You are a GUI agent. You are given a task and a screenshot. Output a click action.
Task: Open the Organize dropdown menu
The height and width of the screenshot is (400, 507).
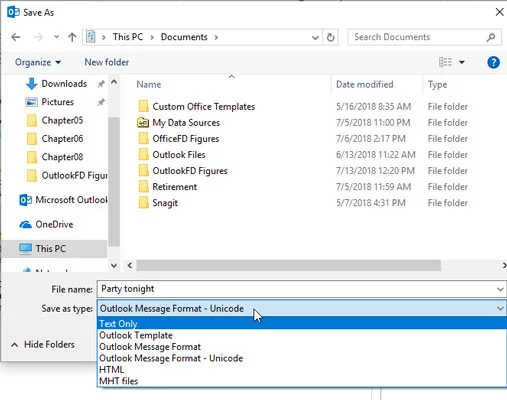[38, 62]
